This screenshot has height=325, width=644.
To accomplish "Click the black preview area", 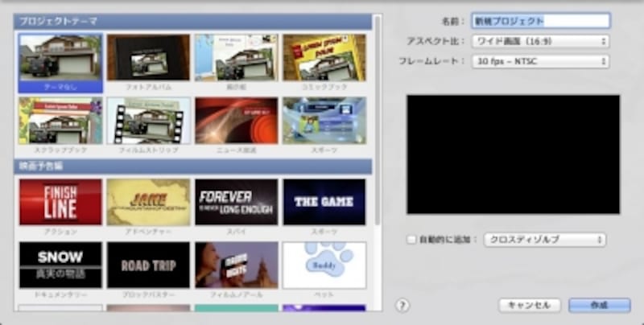I will pyautogui.click(x=513, y=154).
